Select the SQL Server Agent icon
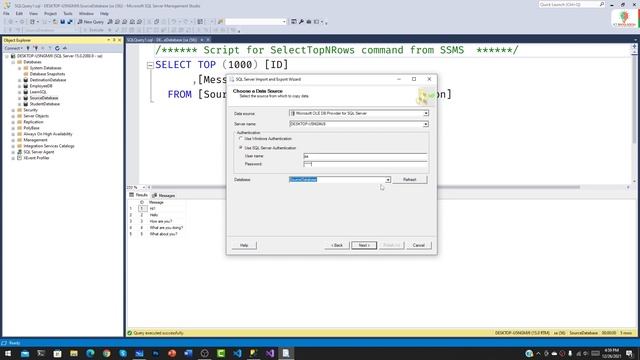 click(19, 152)
